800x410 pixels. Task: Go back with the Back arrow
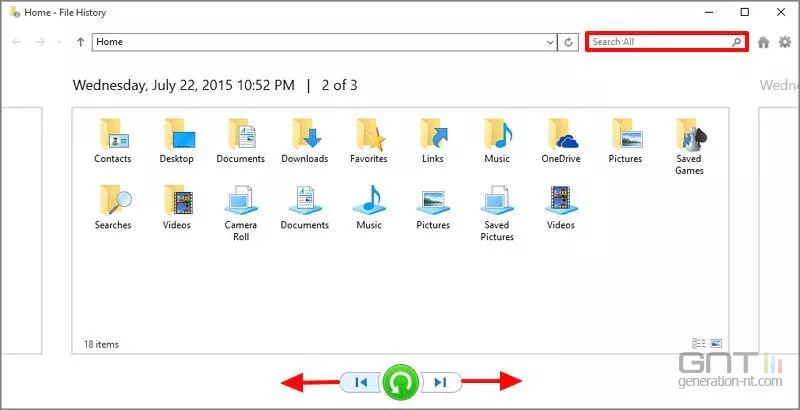point(16,42)
